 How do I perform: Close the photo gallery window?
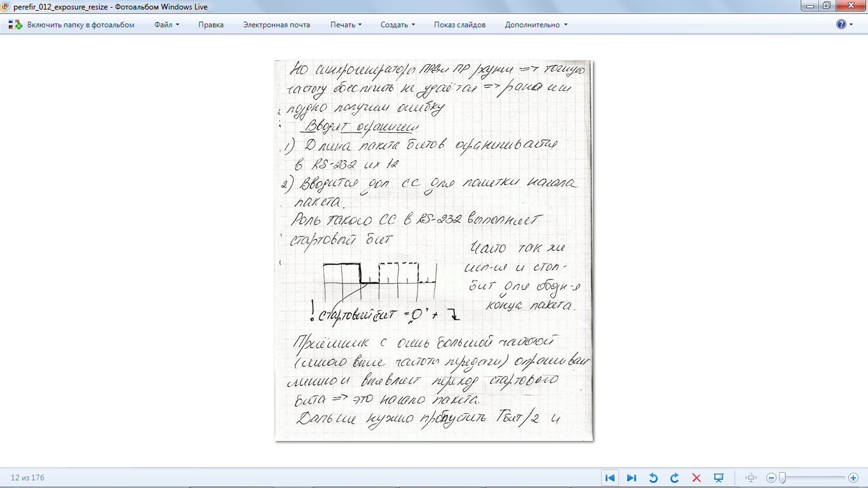[850, 6]
